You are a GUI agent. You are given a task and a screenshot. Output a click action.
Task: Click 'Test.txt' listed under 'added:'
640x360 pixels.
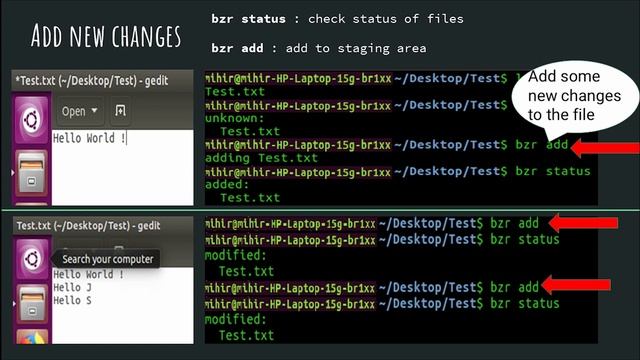click(250, 198)
